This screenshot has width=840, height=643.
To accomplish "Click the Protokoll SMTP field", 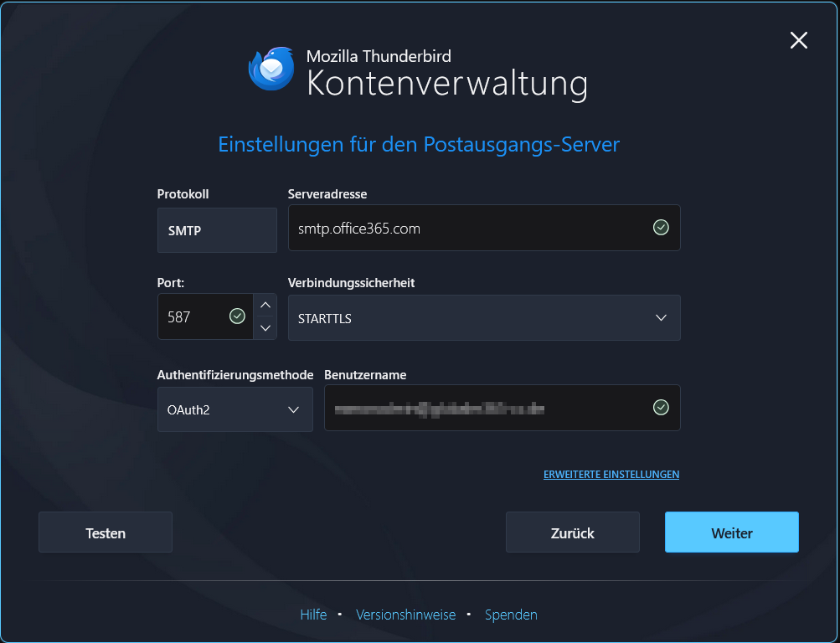I will 217,230.
